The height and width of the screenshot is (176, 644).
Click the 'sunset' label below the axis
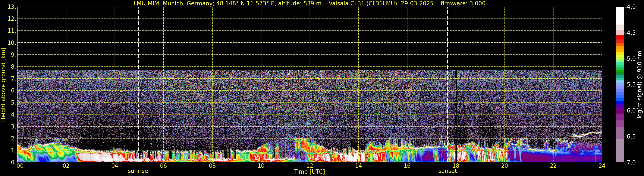pos(447,171)
